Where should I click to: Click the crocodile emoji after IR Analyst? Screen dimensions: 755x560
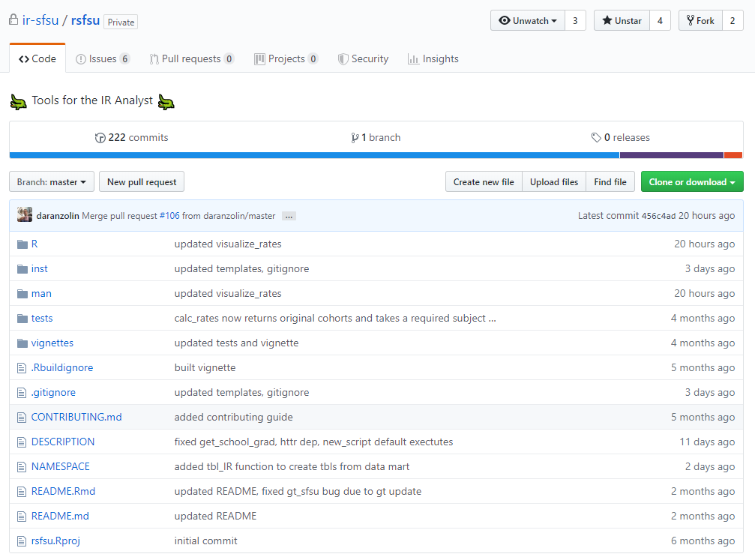(166, 102)
